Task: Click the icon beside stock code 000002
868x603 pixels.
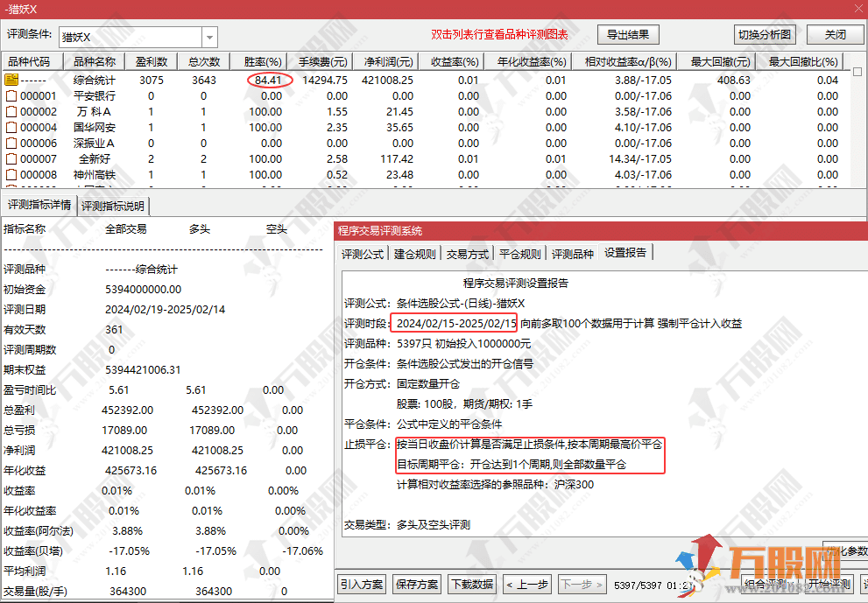Action: (11, 112)
